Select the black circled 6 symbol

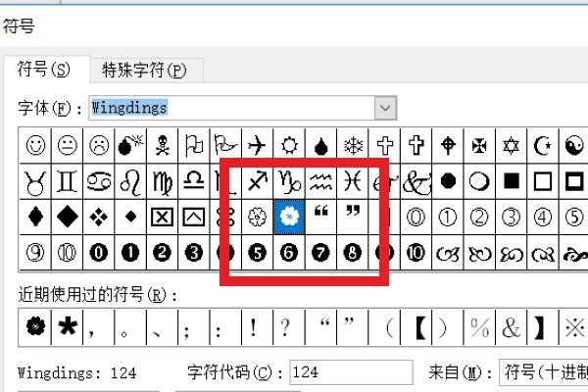pos(289,253)
